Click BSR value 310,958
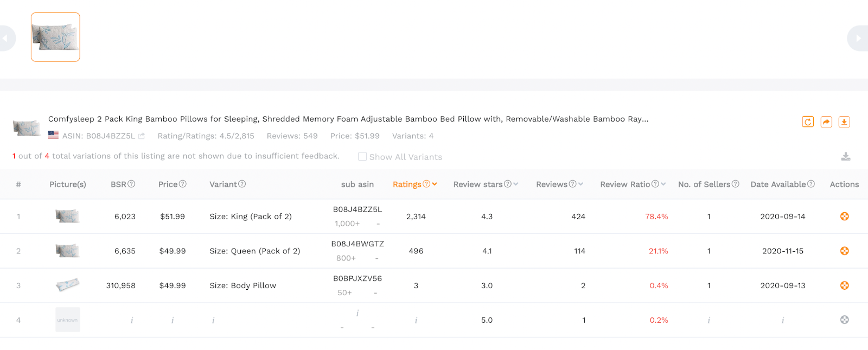The image size is (868, 350). (x=121, y=285)
